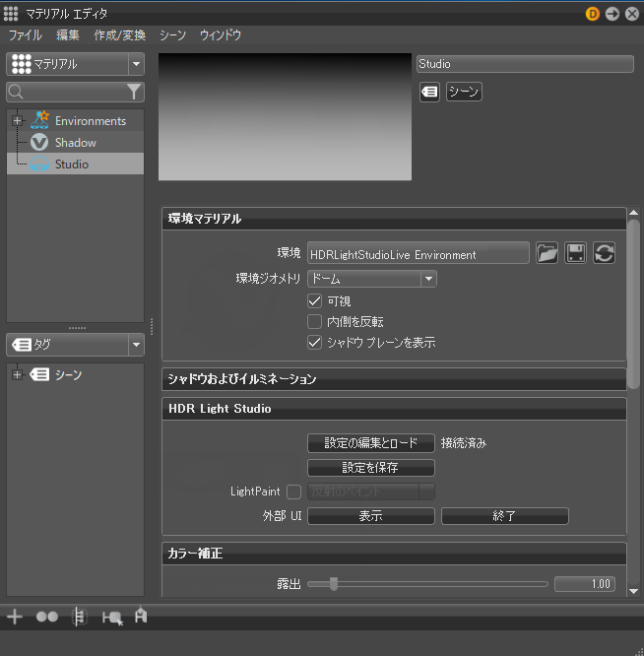Click the magnifier search icon
This screenshot has height=656, width=644.
point(16,92)
